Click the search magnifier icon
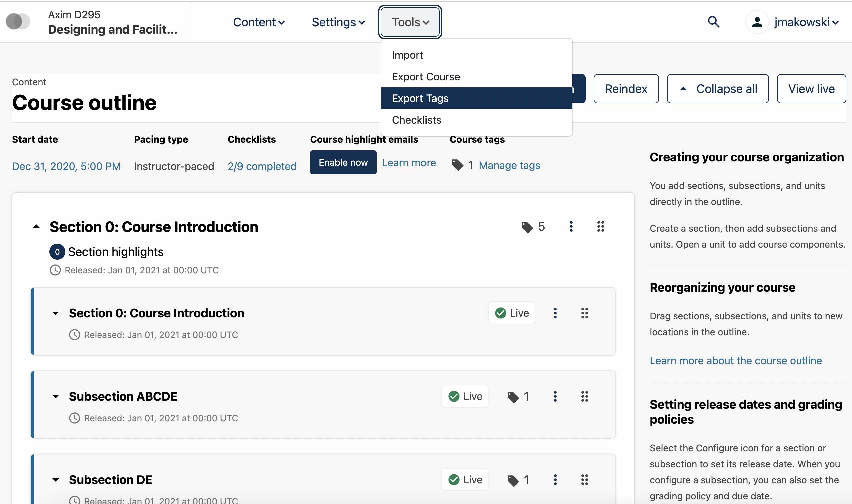The width and height of the screenshot is (852, 504). pos(713,22)
